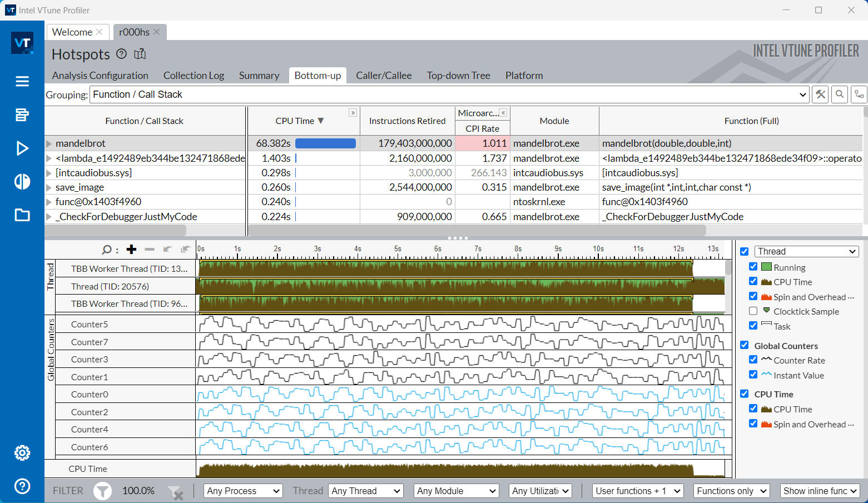Open the hamburger menu in the sidebar
The width and height of the screenshot is (868, 503).
(22, 82)
